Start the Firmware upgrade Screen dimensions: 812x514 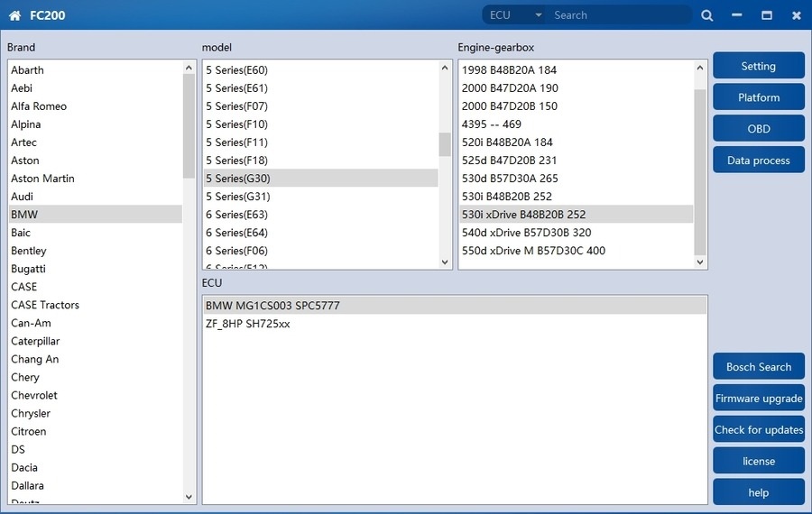pyautogui.click(x=758, y=399)
